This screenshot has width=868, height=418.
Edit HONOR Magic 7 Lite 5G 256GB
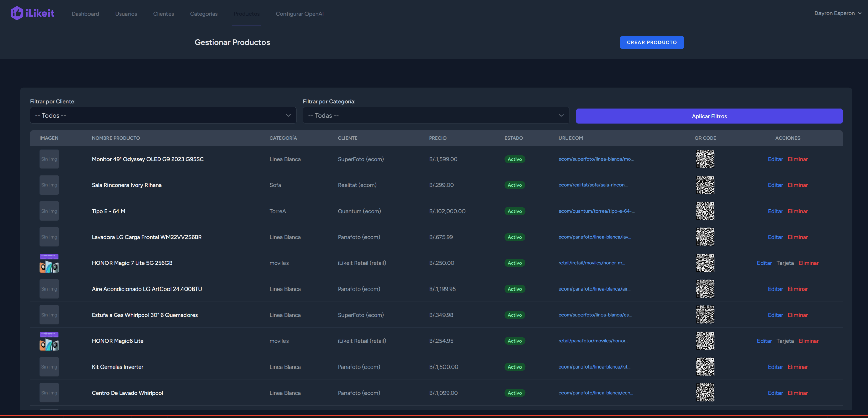764,263
